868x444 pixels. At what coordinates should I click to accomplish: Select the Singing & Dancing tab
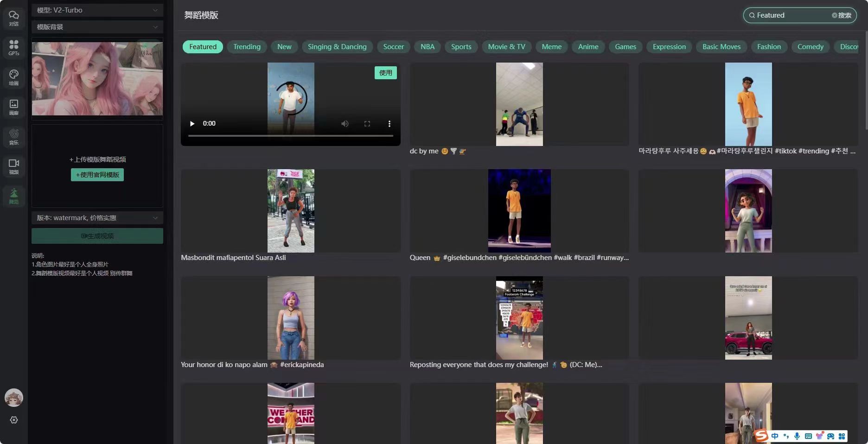[337, 47]
